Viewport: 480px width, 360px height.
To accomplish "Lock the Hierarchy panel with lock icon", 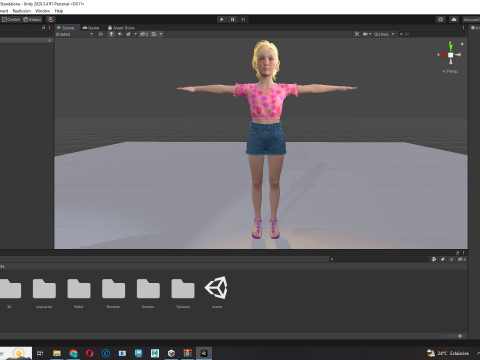I will (44, 28).
